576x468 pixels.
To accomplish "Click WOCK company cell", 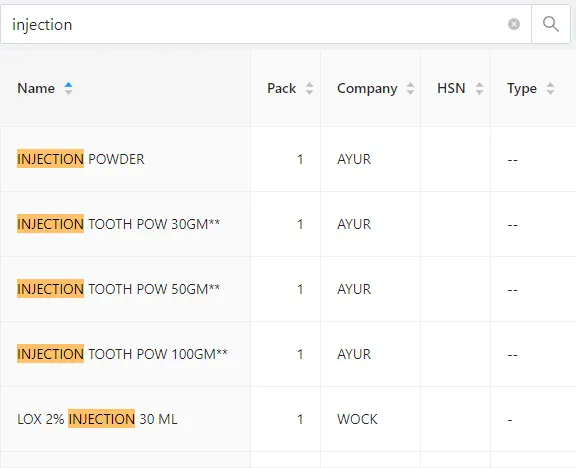I will tap(357, 419).
